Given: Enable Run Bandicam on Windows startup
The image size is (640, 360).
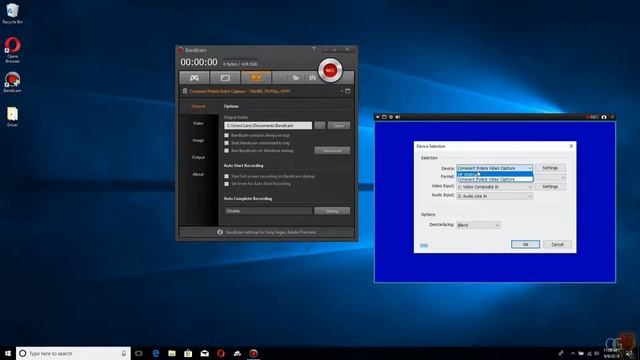Looking at the screenshot, I should click(x=227, y=151).
